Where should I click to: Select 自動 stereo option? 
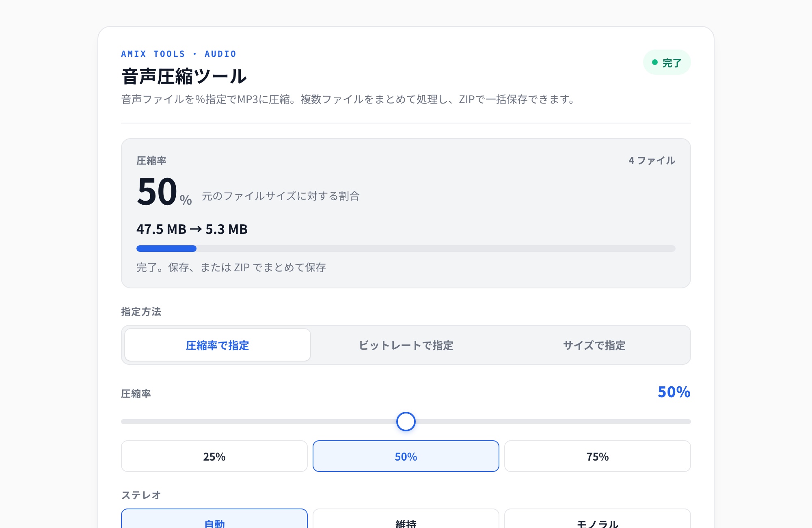(x=214, y=519)
